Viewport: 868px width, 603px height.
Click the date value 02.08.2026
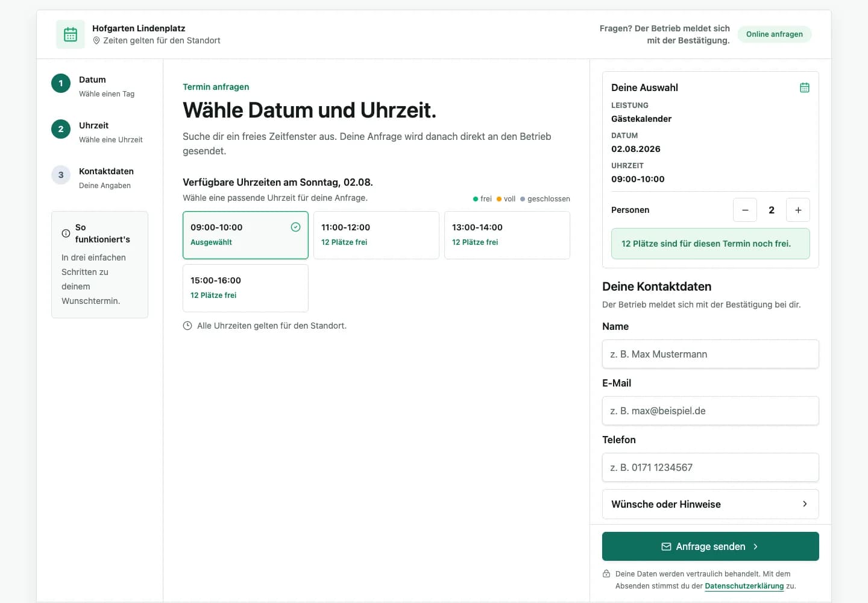[x=636, y=149]
